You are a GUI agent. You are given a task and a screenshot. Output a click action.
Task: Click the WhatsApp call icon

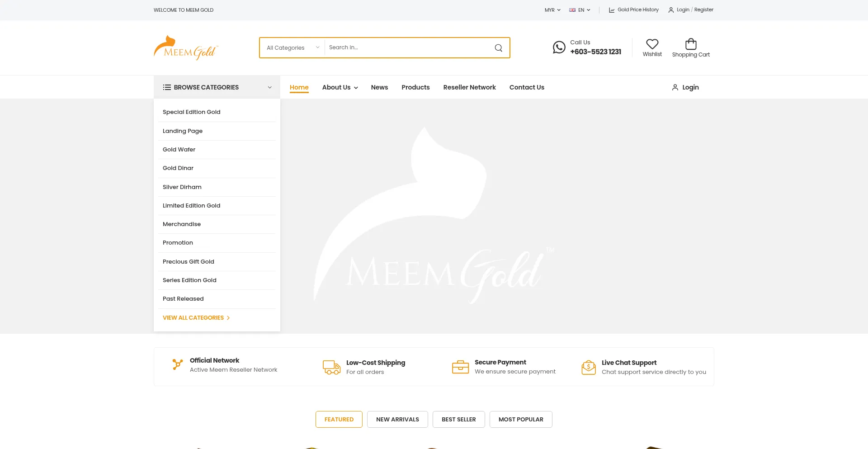[559, 47]
